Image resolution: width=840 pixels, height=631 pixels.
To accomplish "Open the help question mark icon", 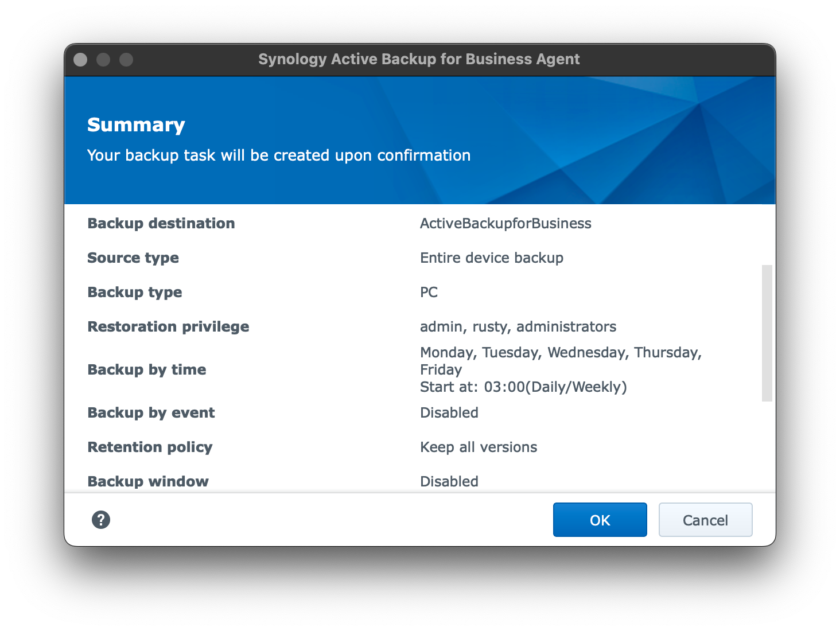I will [101, 520].
